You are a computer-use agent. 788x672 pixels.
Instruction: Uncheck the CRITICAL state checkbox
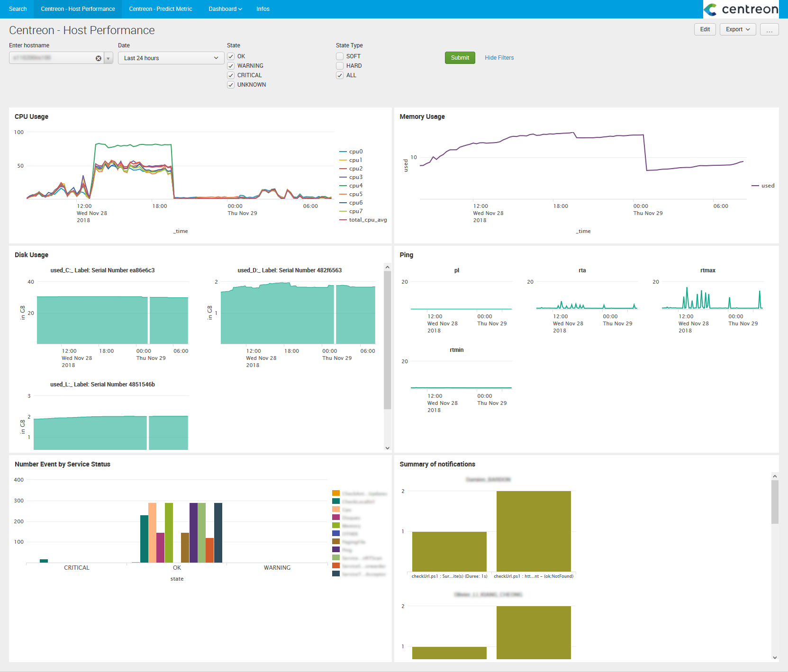tap(231, 75)
